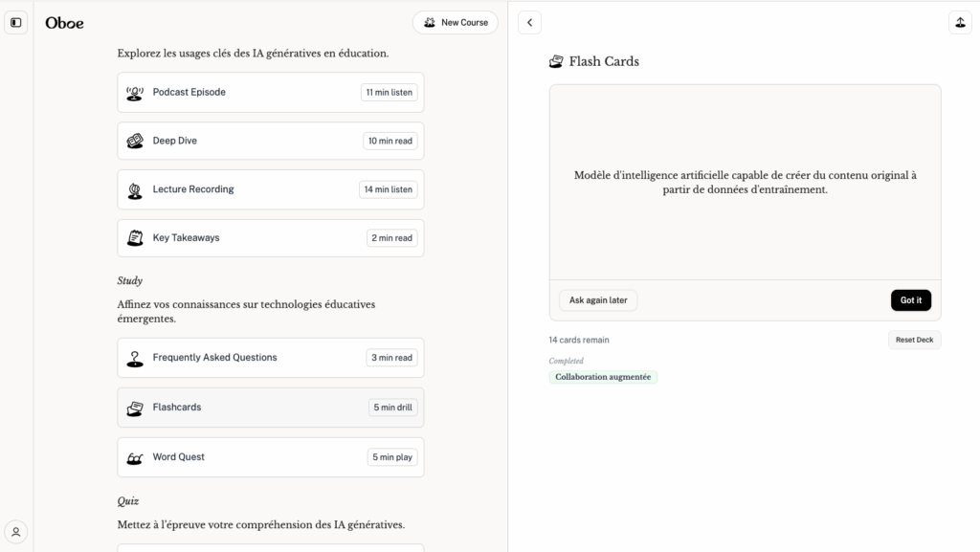This screenshot has width=980, height=552.
Task: Select the Lecture Recording icon
Action: pyautogui.click(x=135, y=189)
